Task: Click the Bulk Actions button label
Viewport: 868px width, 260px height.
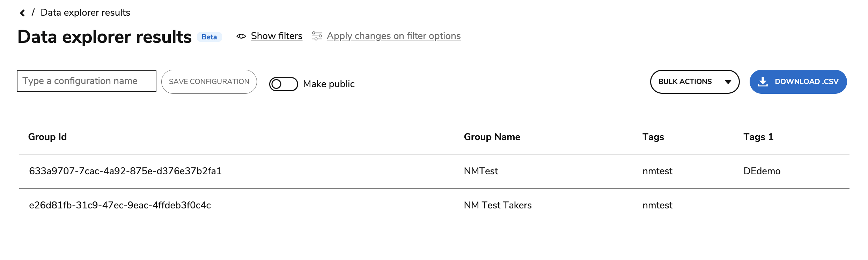Action: coord(685,82)
